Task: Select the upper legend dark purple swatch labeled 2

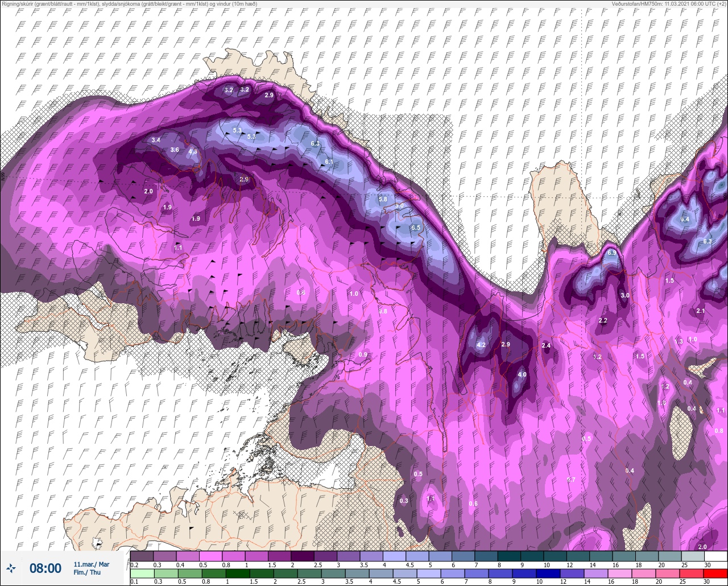Action: 302,556
